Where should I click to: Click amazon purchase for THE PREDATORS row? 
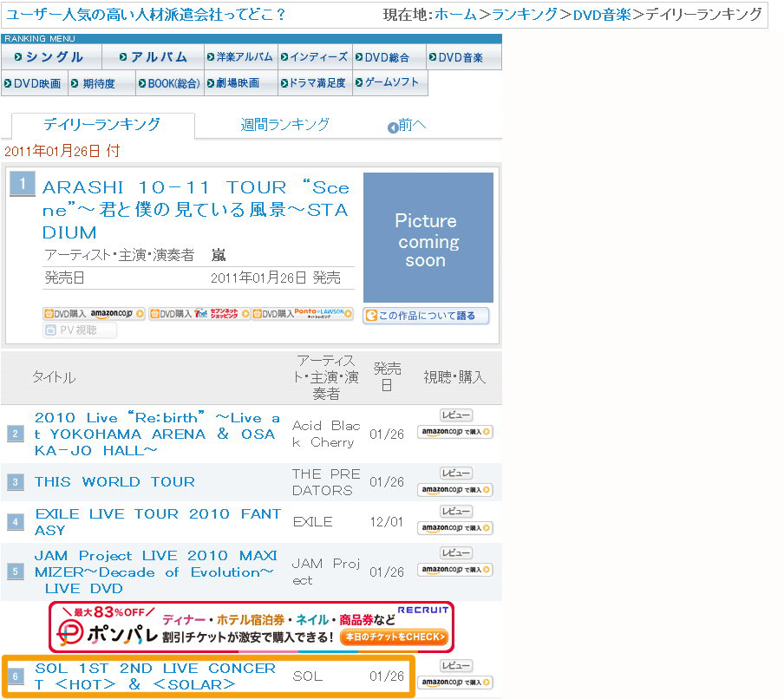click(455, 489)
